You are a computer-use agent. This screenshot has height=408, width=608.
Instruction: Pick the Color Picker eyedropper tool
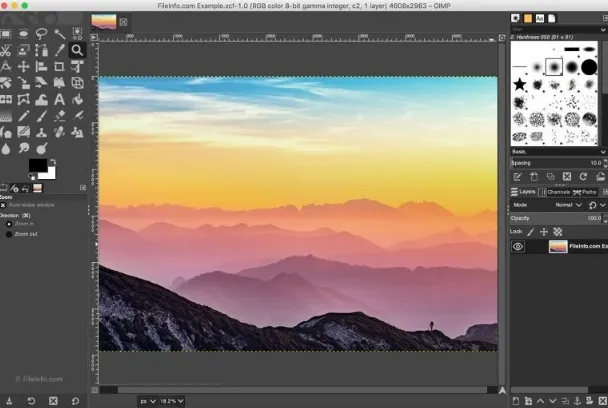pyautogui.click(x=59, y=50)
